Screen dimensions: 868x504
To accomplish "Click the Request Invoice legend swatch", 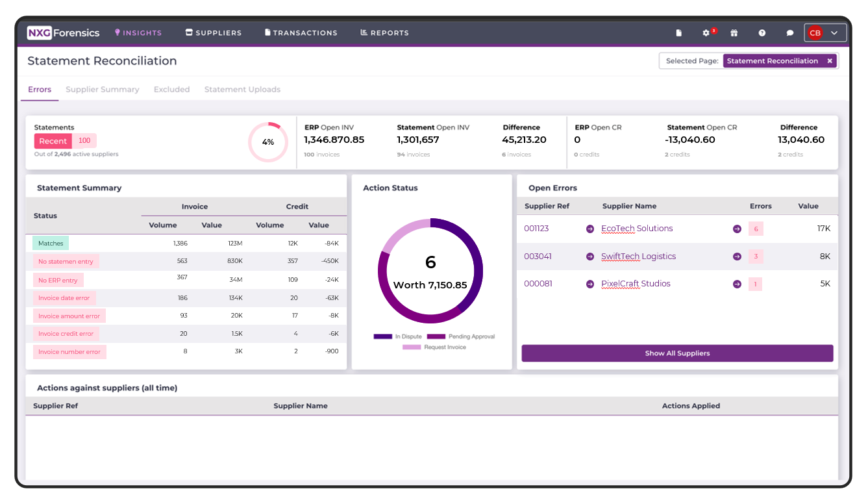I will [x=412, y=347].
